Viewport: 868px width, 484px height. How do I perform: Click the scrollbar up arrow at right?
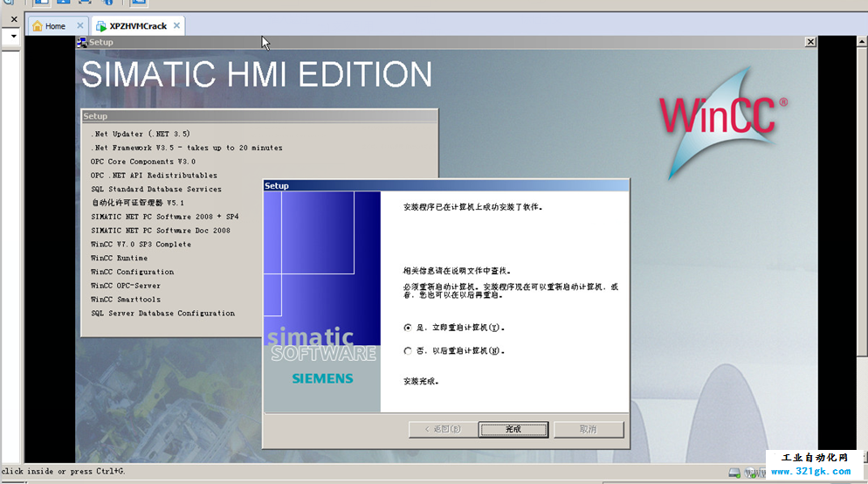(862, 41)
